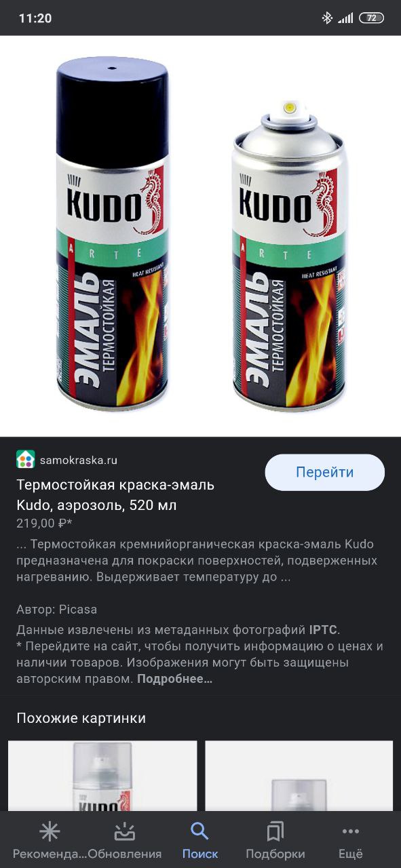Viewport: 401px width, 868px height.
Task: Expand the Подробнее… link
Action: tap(175, 679)
